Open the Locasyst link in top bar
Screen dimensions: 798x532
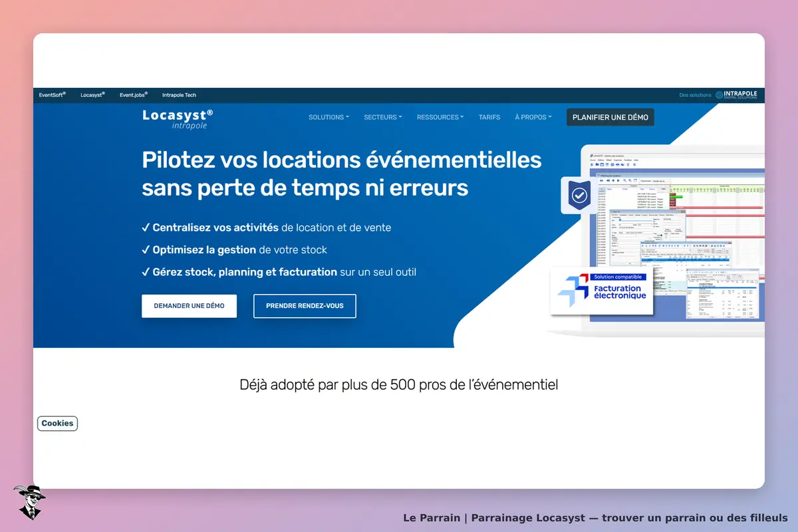(92, 95)
